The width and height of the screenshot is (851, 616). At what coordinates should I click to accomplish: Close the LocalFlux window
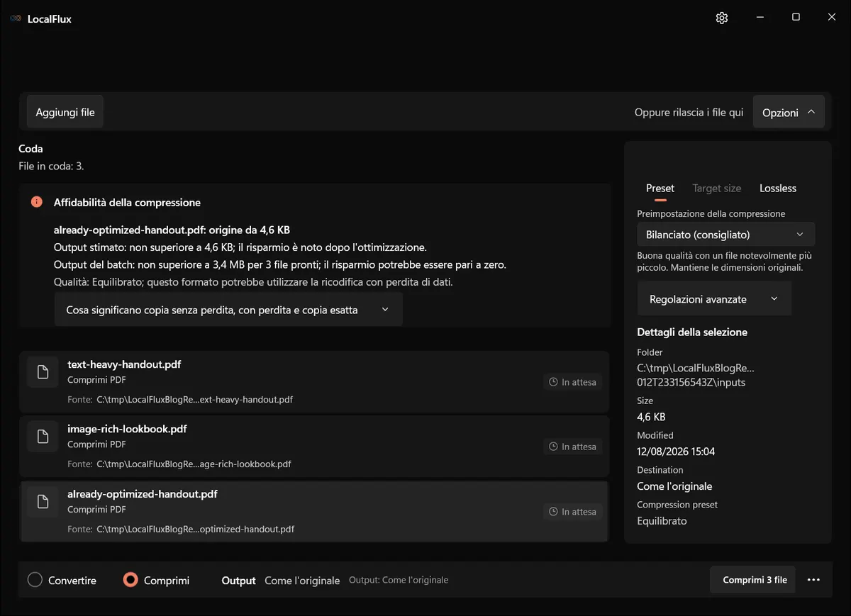point(832,18)
